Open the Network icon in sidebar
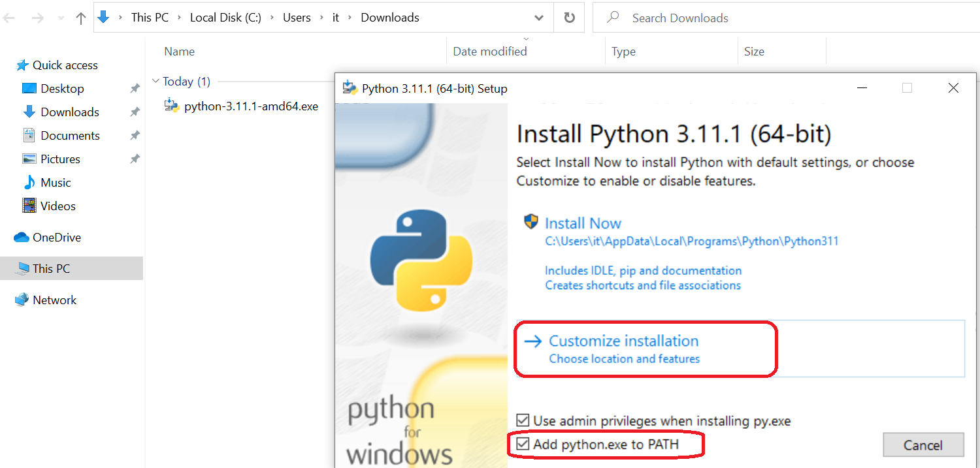980x468 pixels. click(22, 300)
